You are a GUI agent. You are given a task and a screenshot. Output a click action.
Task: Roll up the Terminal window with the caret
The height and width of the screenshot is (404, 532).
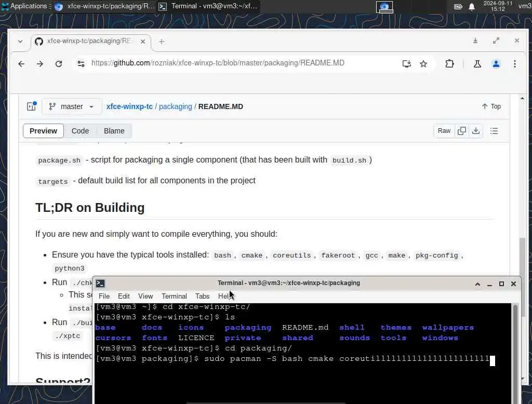[477, 284]
